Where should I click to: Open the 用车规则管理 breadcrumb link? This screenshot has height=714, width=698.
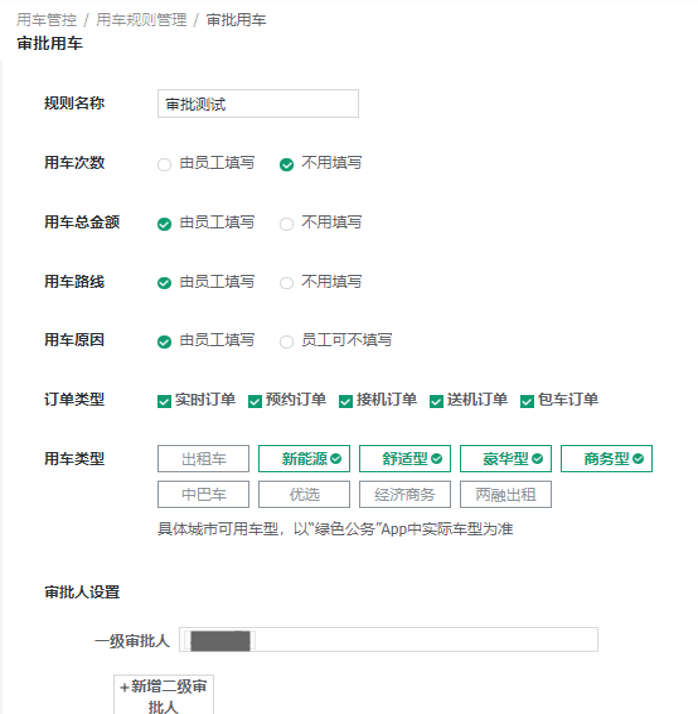142,19
